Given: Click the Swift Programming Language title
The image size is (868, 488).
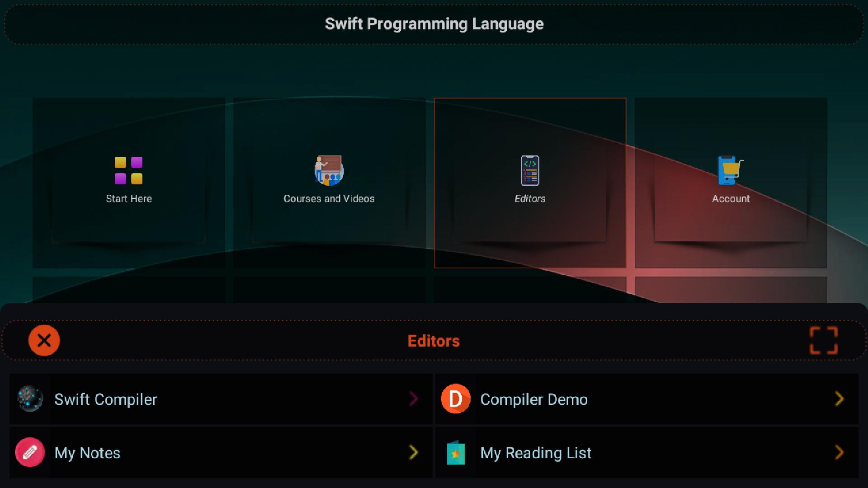Looking at the screenshot, I should [x=434, y=24].
